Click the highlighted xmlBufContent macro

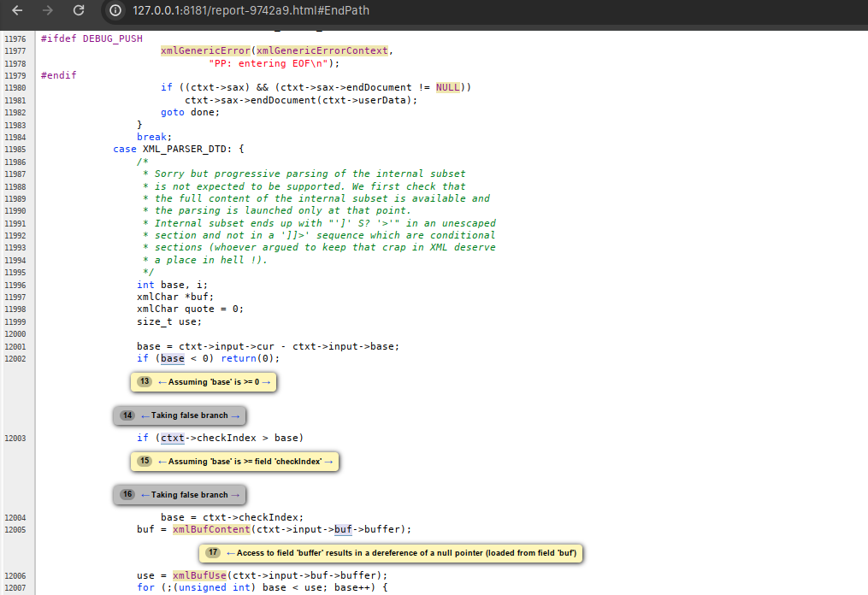tap(211, 529)
